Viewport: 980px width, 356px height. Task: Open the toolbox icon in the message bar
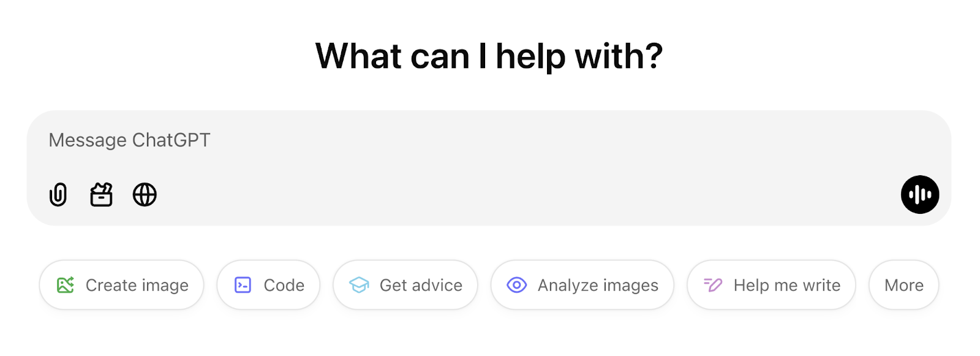click(x=101, y=195)
